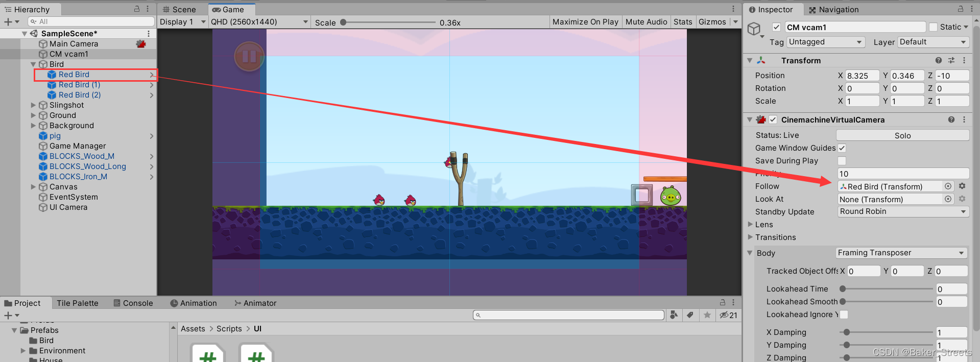Image resolution: width=980 pixels, height=362 pixels.
Task: Click the Project favorites star icon
Action: coord(707,315)
